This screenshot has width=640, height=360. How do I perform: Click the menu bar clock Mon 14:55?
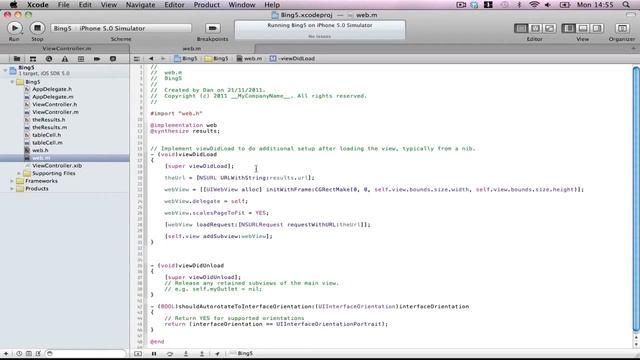tap(595, 5)
